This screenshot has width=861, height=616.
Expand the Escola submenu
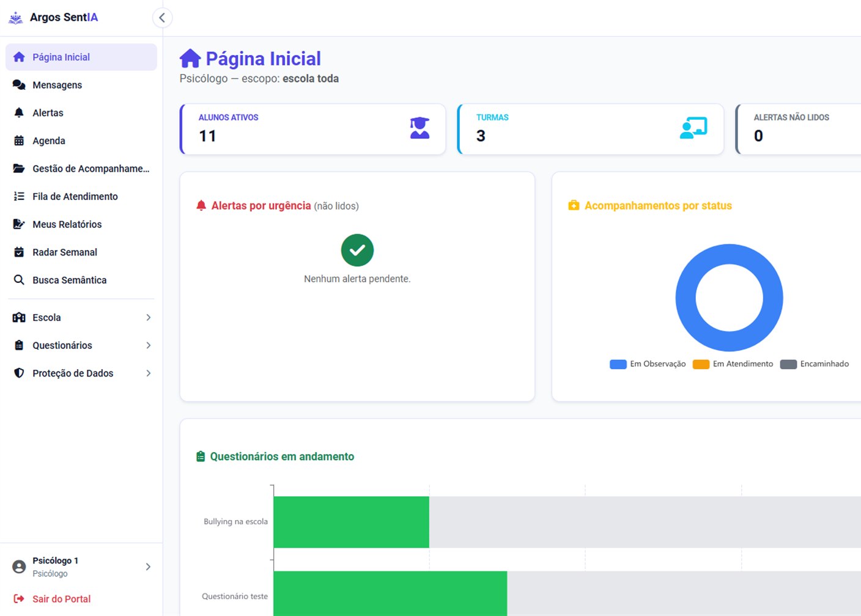click(x=81, y=318)
